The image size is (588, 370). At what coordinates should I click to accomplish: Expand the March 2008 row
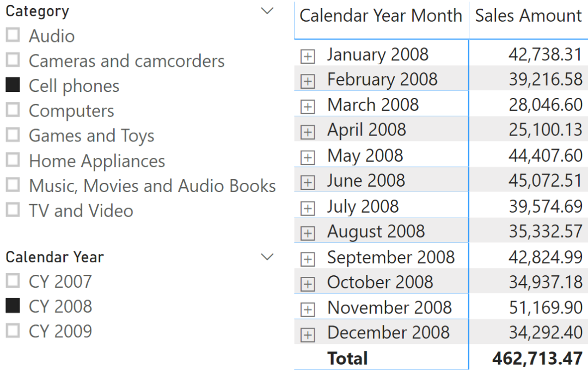point(308,107)
